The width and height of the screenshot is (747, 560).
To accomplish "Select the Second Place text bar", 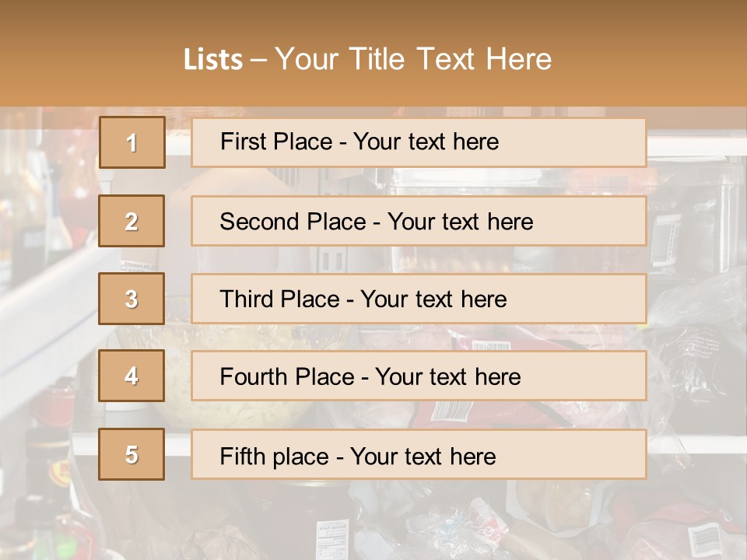I will click(x=419, y=221).
